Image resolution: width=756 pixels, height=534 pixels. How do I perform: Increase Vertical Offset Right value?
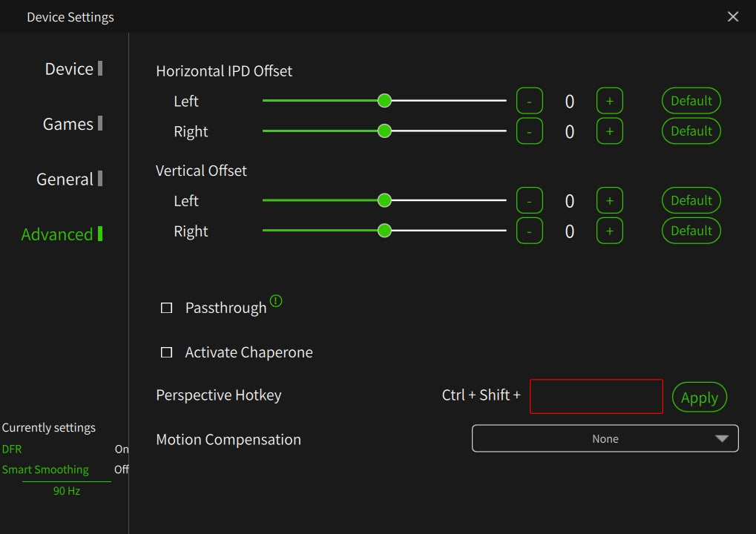tap(609, 231)
